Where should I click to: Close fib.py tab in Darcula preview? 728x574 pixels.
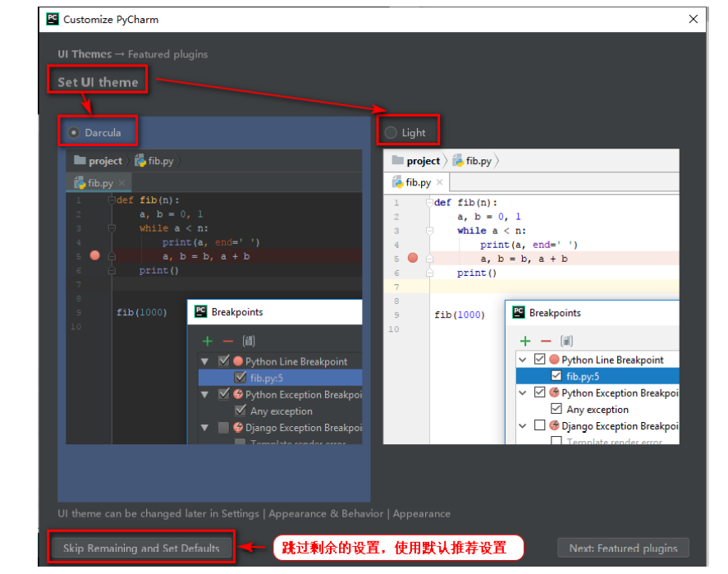click(121, 183)
